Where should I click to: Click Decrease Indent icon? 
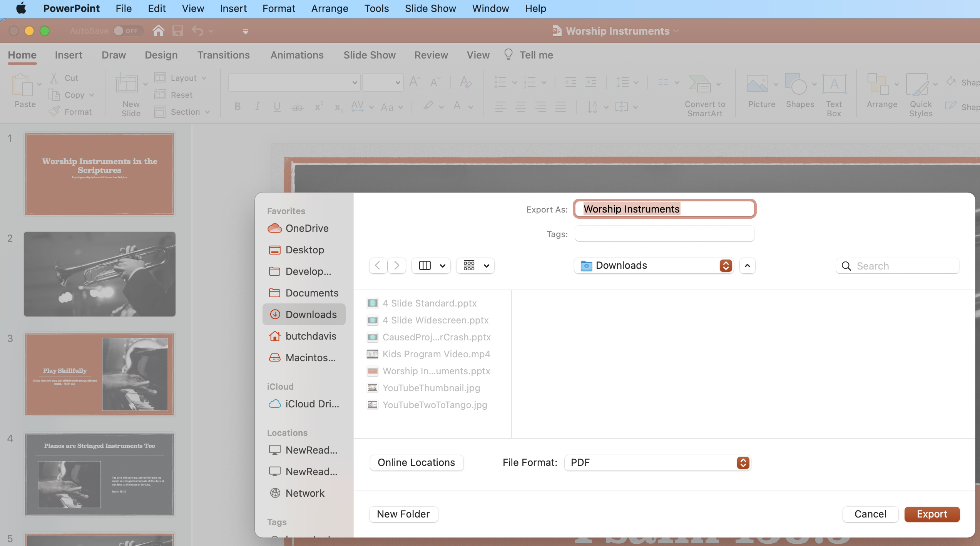click(570, 82)
